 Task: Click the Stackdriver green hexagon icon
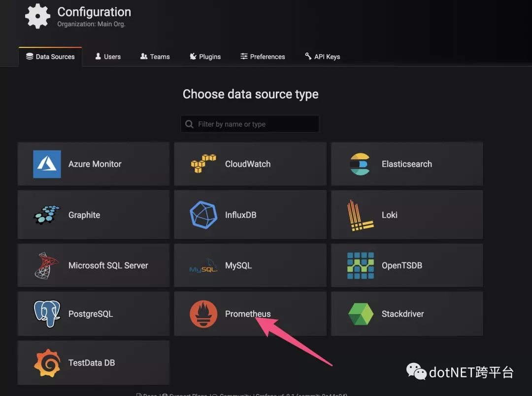(360, 314)
